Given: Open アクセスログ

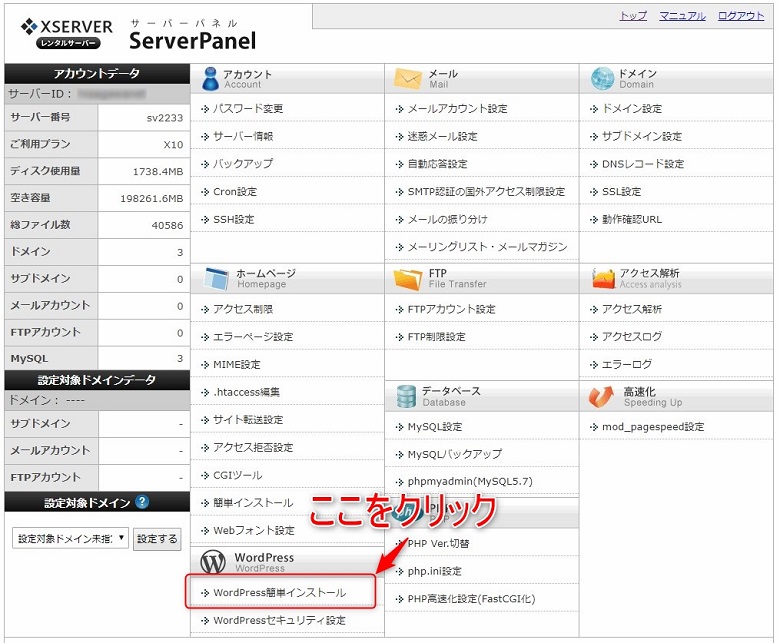Looking at the screenshot, I should point(632,337).
